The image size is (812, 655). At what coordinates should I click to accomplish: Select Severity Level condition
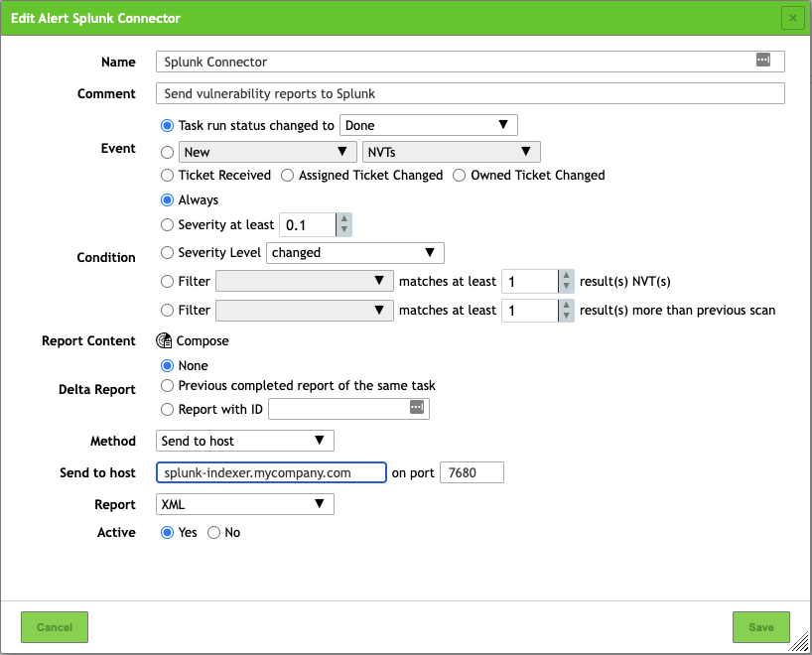pos(167,253)
